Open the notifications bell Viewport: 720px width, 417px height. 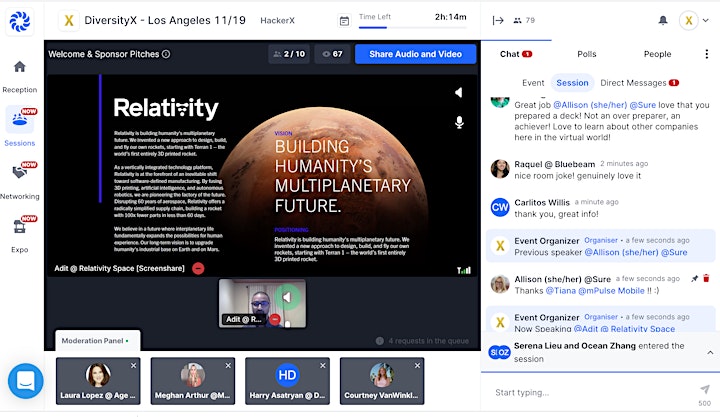(x=663, y=20)
